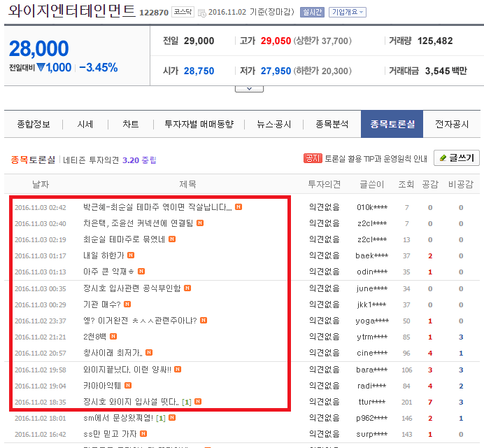Open post 창사이래 최저가..

113,353
